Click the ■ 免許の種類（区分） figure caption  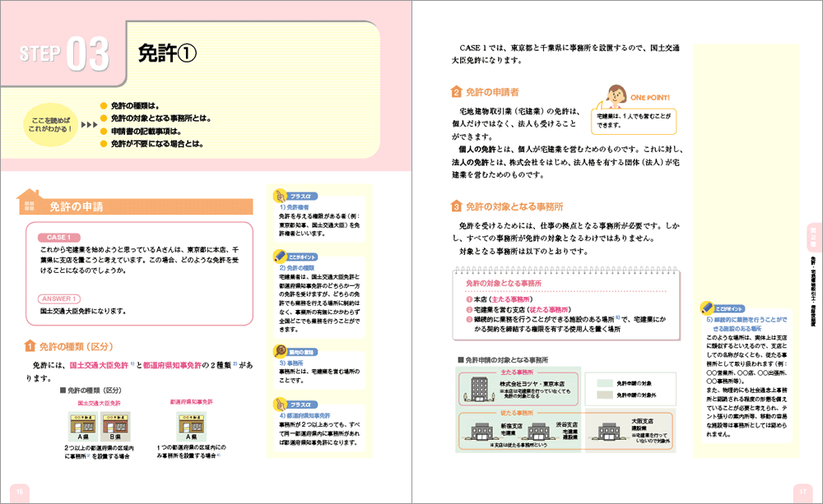(x=91, y=391)
